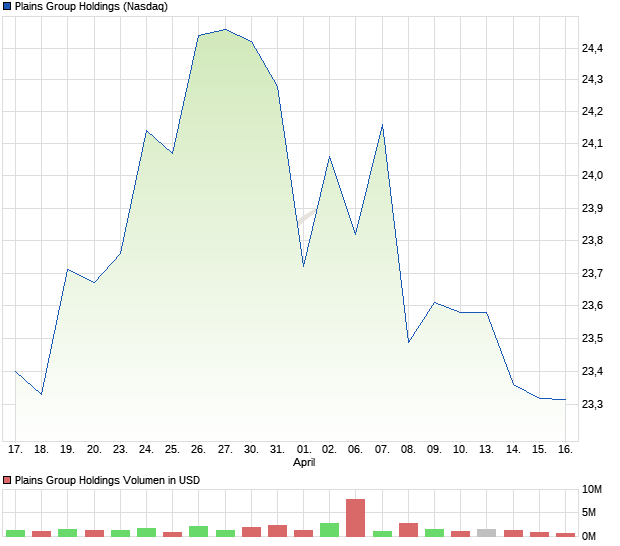The width and height of the screenshot is (620, 546).
Task: Click the 23,5 price axis label
Action: click(592, 338)
